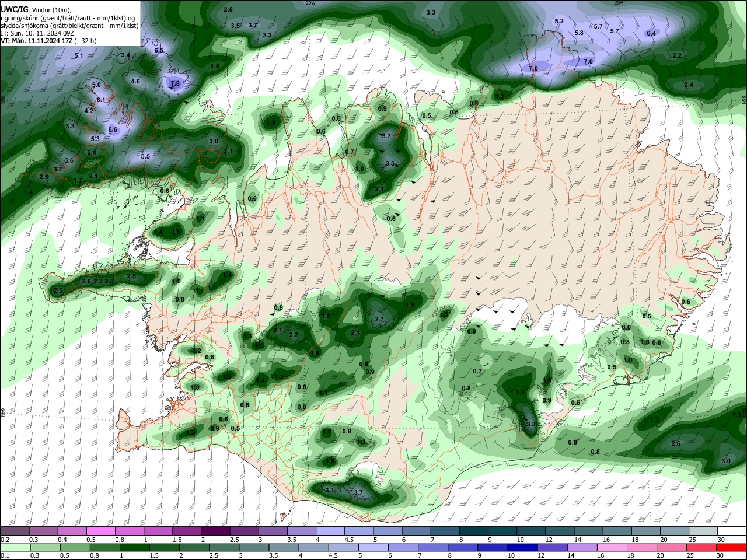747x560 pixels.
Task: Click the 0.3 label in the top legend row
Action: click(x=34, y=540)
